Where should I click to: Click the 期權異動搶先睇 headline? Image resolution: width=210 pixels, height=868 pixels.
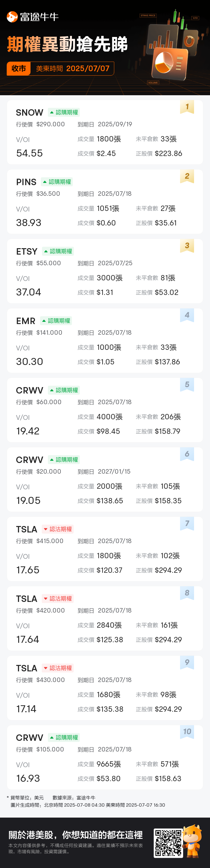click(x=67, y=45)
